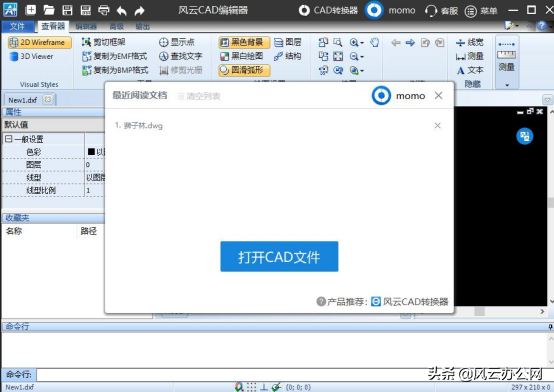Toggle the snap grid icon in status bar
This screenshot has width=554, height=392.
[252, 387]
